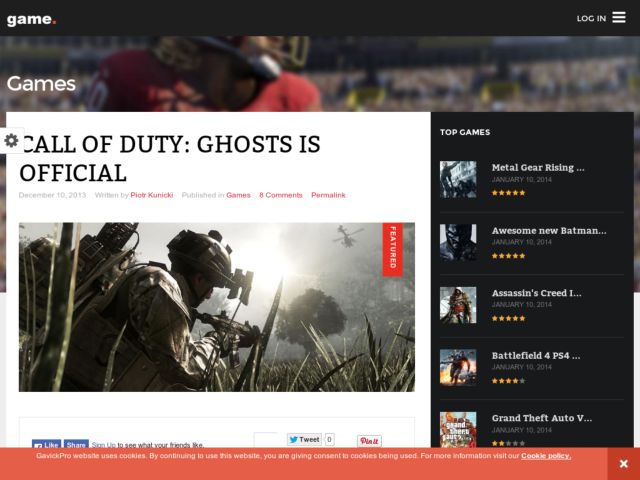
Task: Click the game. site logo
Action: 32,19
